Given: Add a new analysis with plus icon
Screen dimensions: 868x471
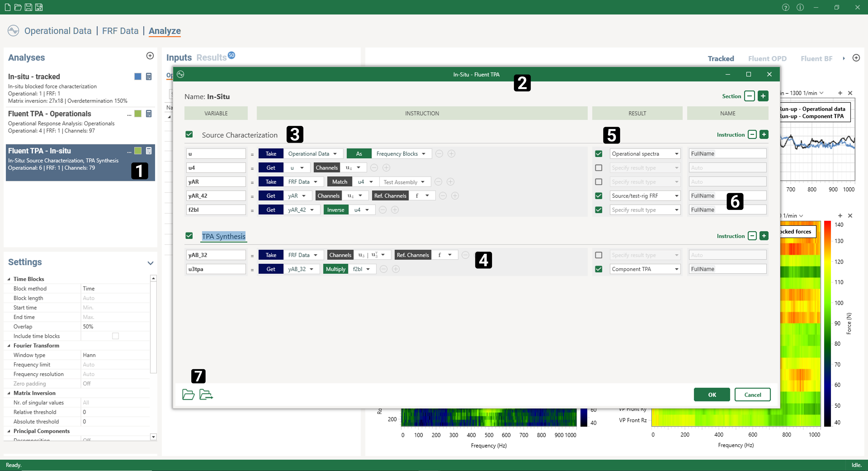Looking at the screenshot, I should click(150, 56).
